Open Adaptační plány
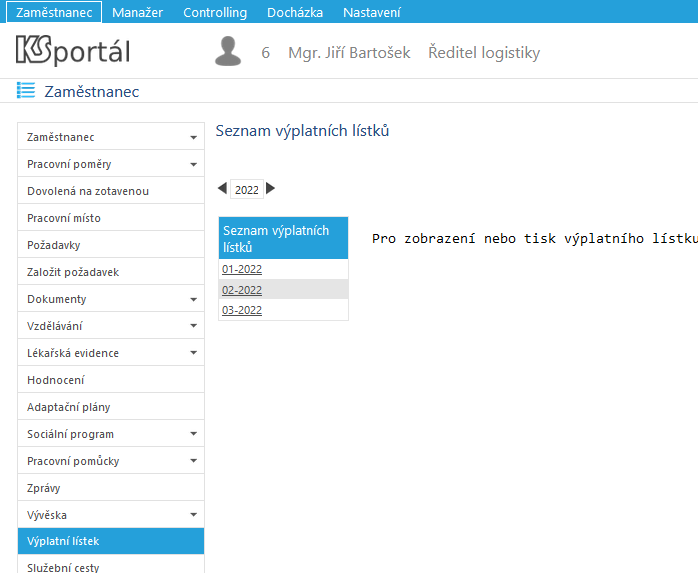This screenshot has height=573, width=698. 111,407
